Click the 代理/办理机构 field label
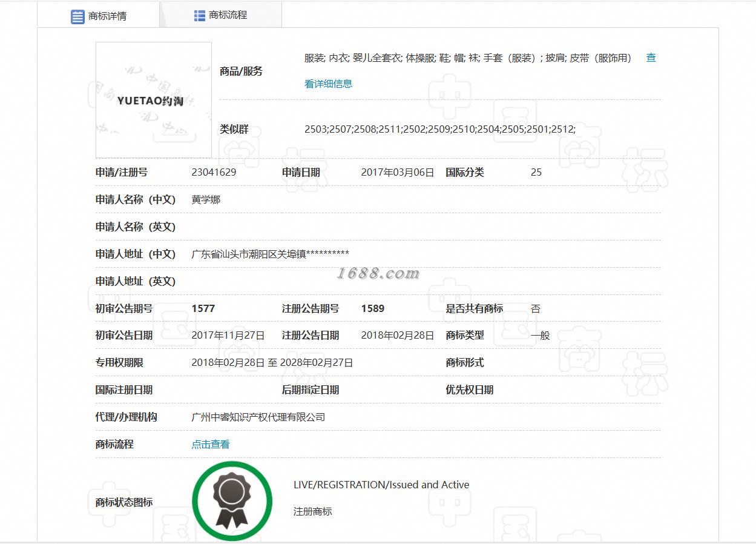Viewport: 756px width, 544px height. 127,417
